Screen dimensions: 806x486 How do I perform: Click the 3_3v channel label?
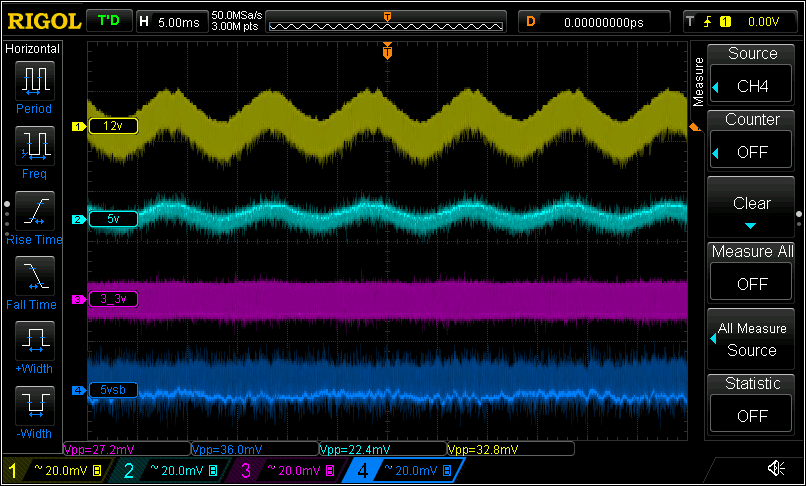(114, 299)
